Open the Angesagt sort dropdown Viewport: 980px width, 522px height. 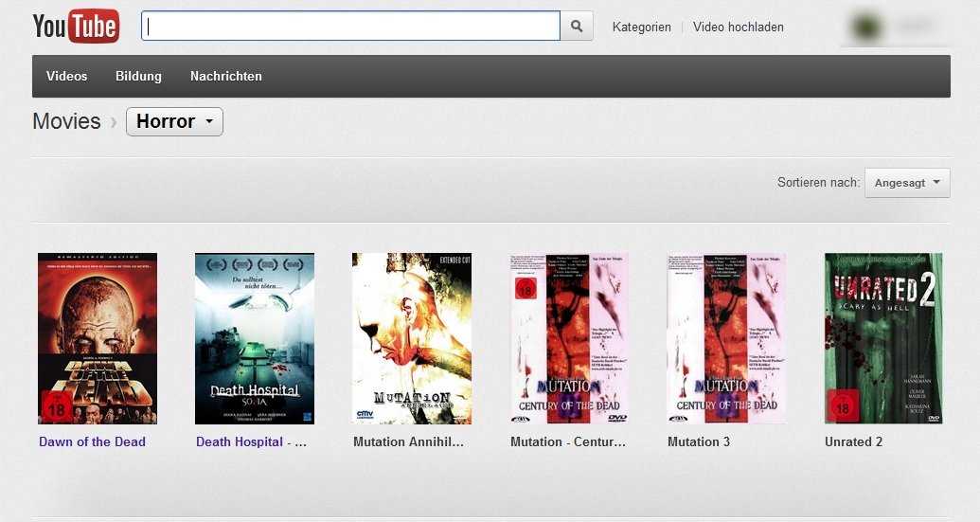(x=907, y=183)
